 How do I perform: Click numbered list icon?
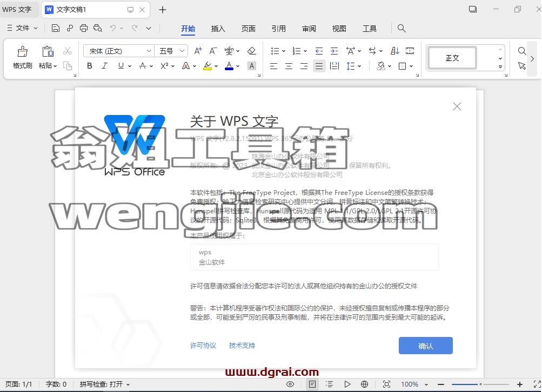tap(296, 51)
